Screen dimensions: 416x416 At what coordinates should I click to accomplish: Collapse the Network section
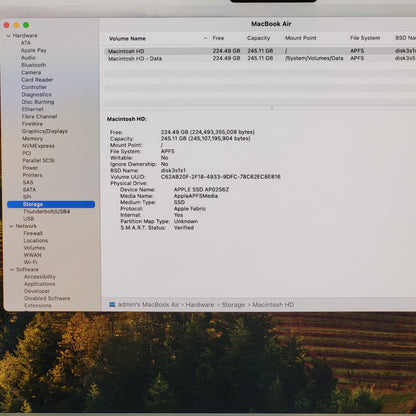point(11,226)
